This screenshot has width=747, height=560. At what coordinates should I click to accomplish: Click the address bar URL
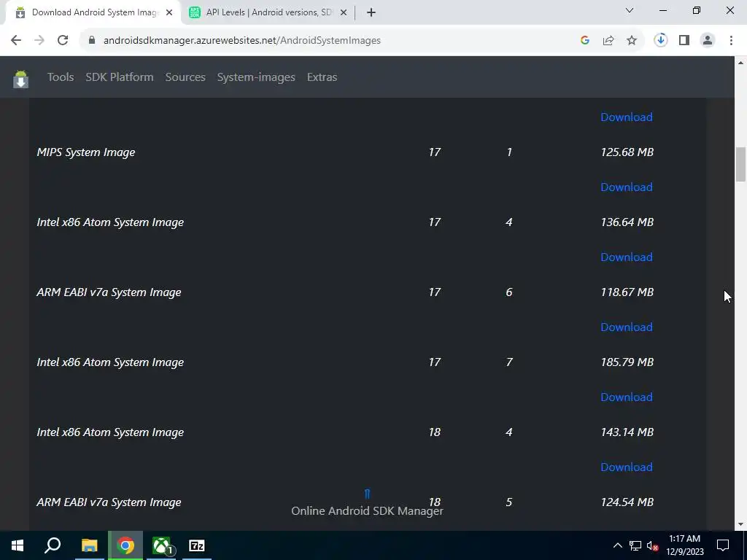tap(242, 41)
